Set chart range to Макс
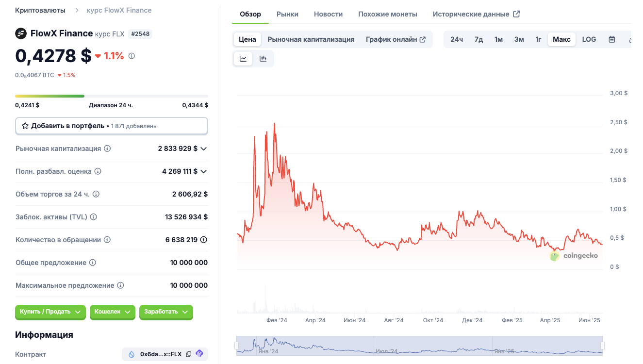This screenshot has height=364, width=643. (x=561, y=39)
